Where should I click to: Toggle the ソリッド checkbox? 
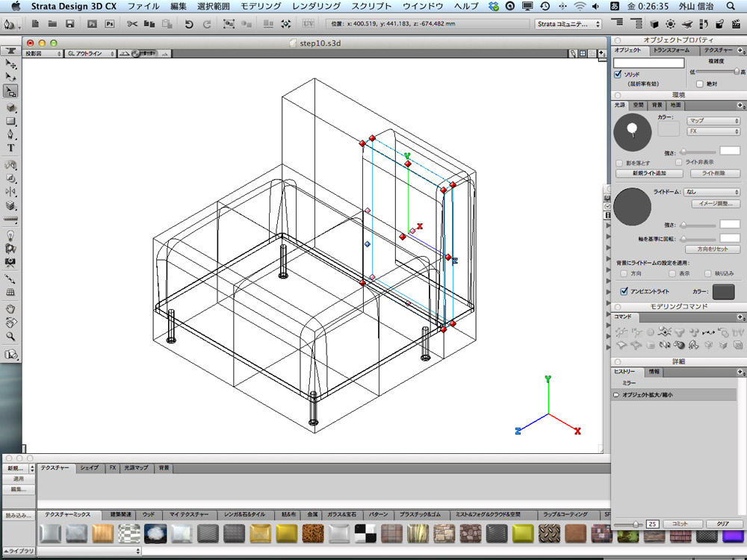(x=618, y=74)
